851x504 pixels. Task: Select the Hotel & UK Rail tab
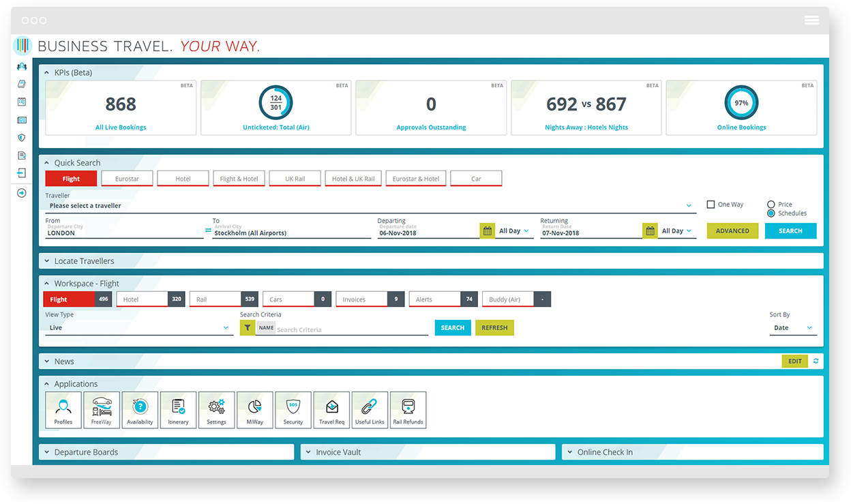point(353,179)
